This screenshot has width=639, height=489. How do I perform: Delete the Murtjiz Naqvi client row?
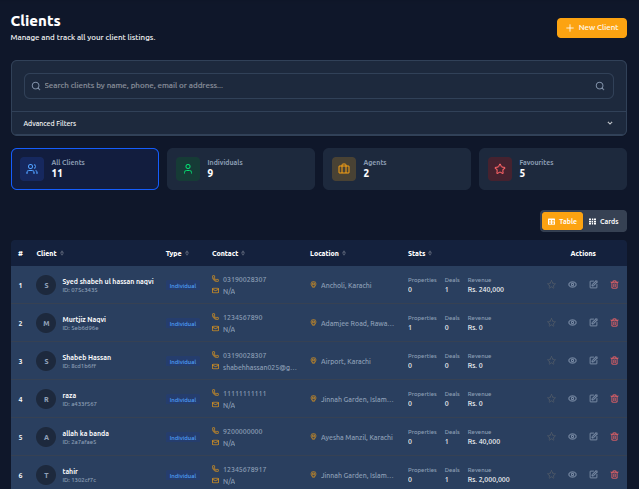(x=614, y=323)
